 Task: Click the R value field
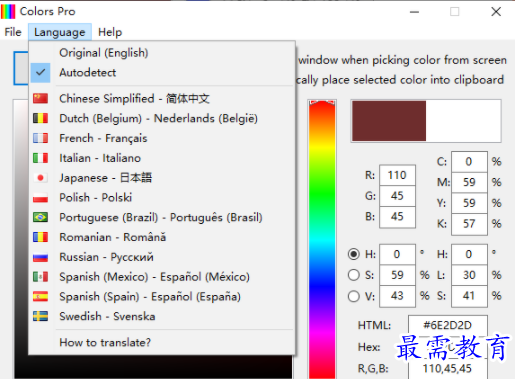point(397,175)
